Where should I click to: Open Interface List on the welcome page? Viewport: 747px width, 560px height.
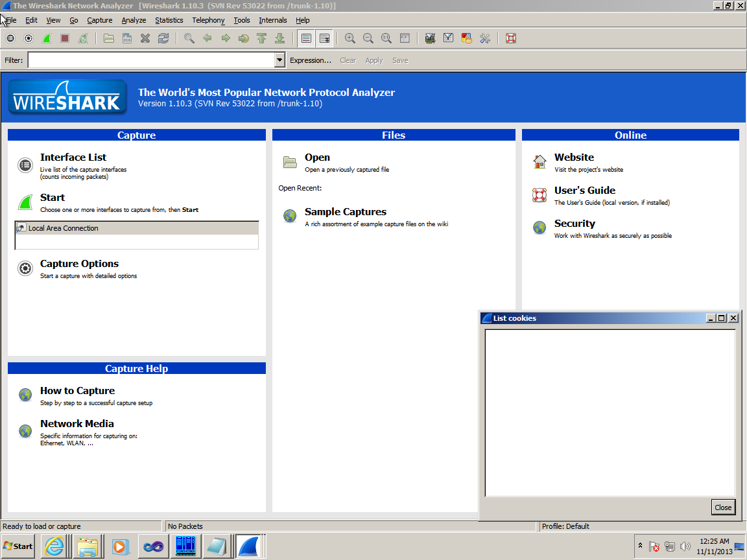coord(73,157)
